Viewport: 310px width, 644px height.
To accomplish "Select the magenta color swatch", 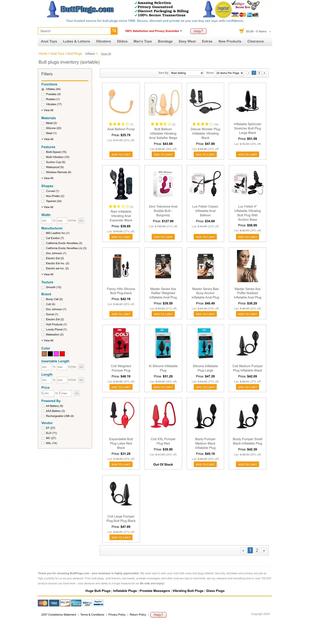I will click(x=56, y=354).
